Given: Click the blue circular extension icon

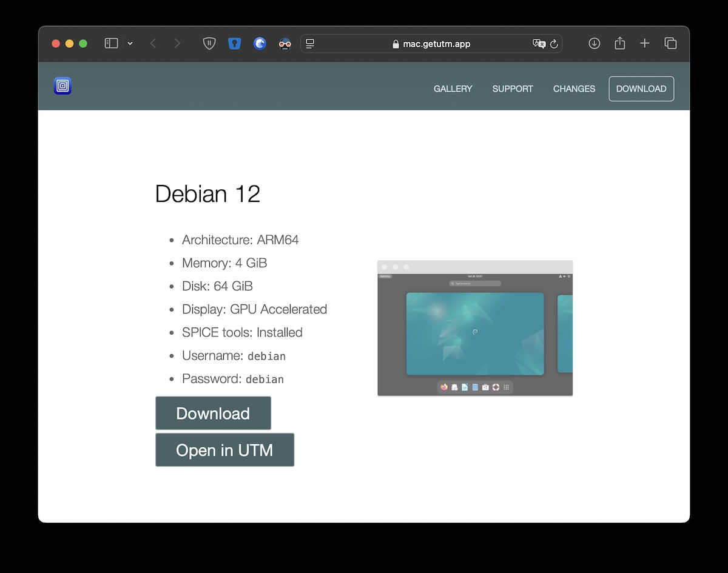Looking at the screenshot, I should point(260,44).
